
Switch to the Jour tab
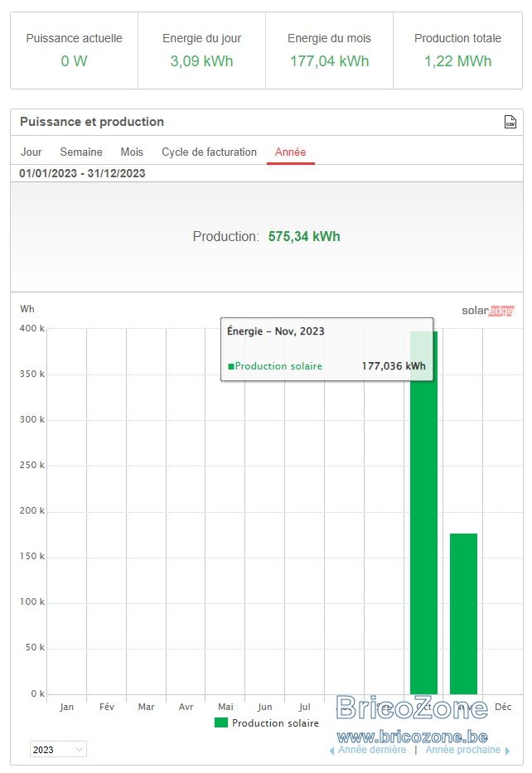click(31, 152)
